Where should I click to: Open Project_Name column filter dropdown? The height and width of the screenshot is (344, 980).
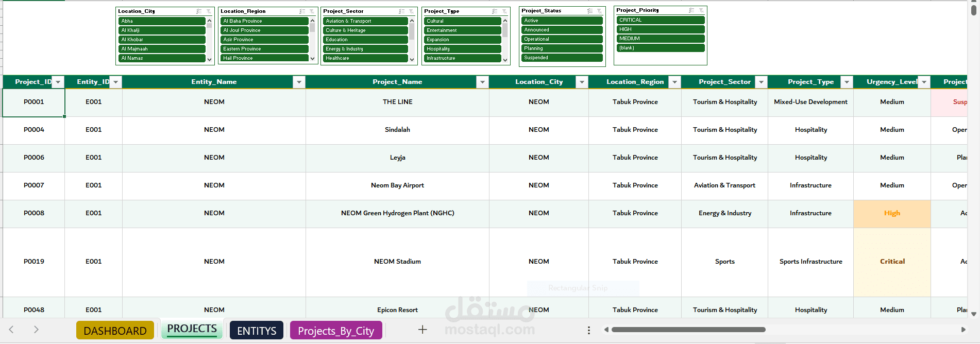pyautogui.click(x=482, y=82)
